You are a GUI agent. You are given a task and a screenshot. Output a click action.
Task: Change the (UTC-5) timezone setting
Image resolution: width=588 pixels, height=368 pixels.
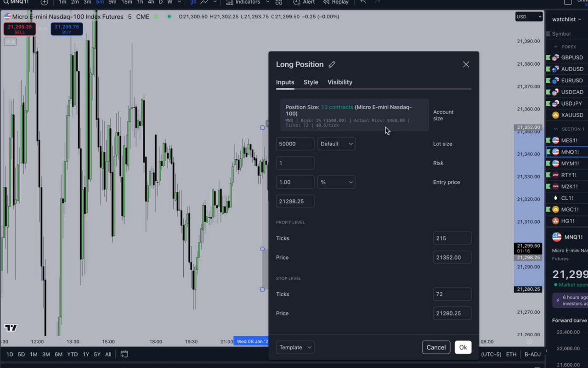tap(491, 354)
